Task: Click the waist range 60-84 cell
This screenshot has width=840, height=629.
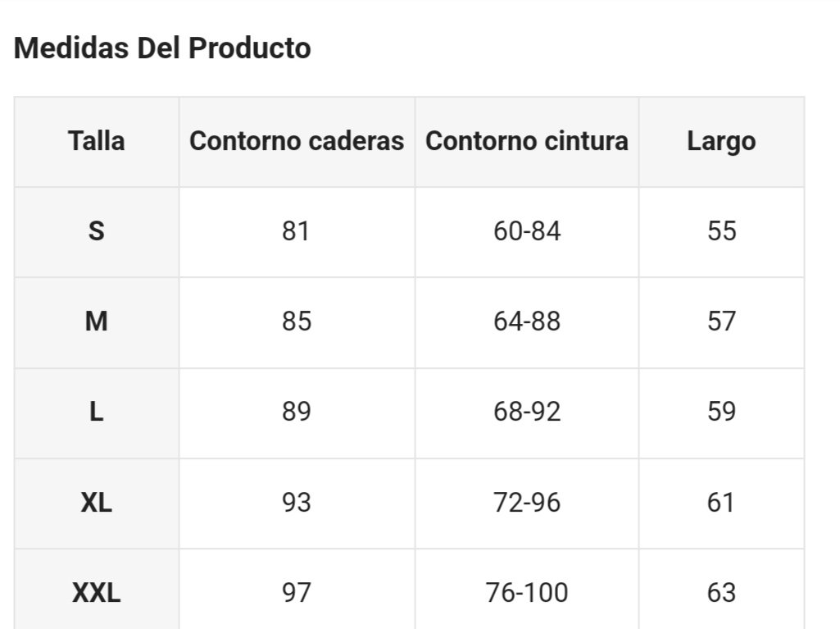Action: (x=527, y=231)
